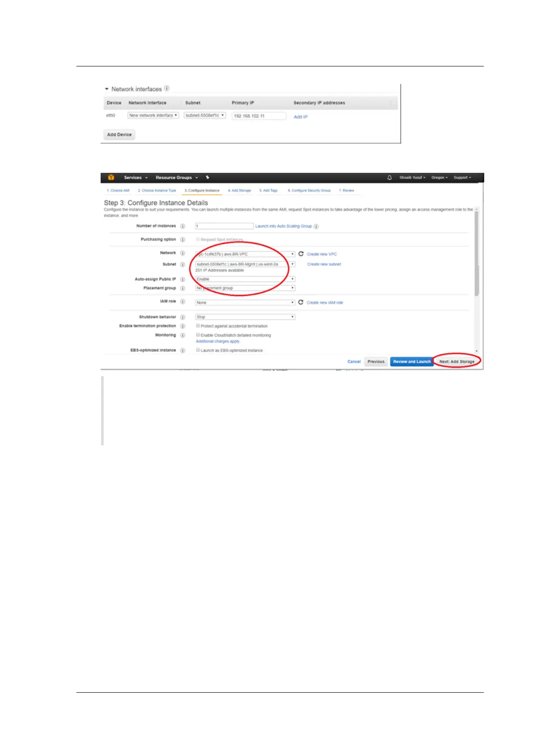The width and height of the screenshot is (535, 756).
Task: Click the pushpin shortcut icon in navbar
Action: tap(208, 177)
